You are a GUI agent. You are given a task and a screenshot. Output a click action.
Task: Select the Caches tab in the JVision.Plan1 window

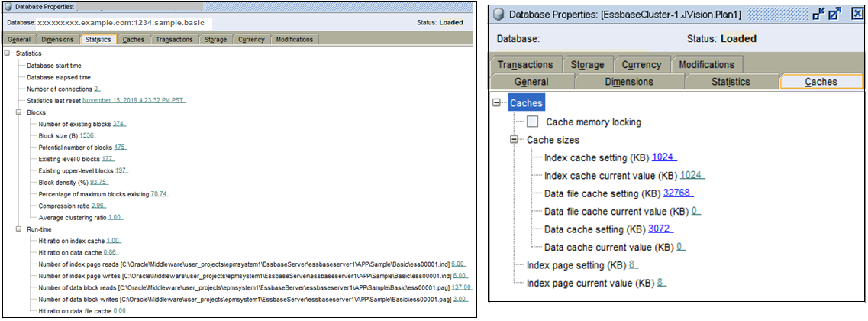click(821, 82)
